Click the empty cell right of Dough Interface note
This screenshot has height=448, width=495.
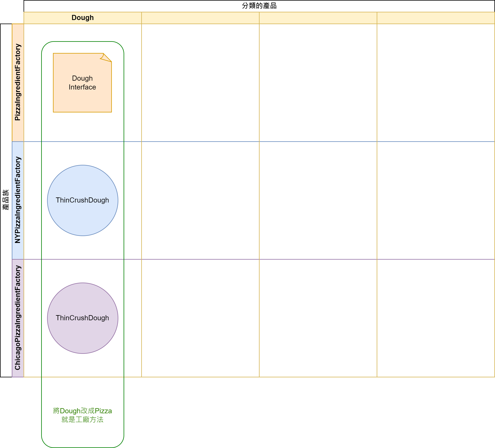click(200, 83)
